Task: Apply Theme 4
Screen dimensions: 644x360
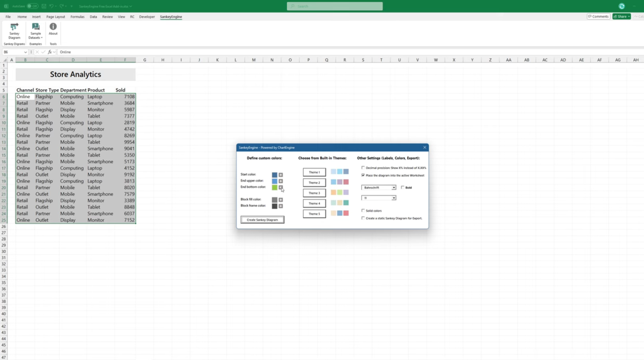Action: (314, 203)
